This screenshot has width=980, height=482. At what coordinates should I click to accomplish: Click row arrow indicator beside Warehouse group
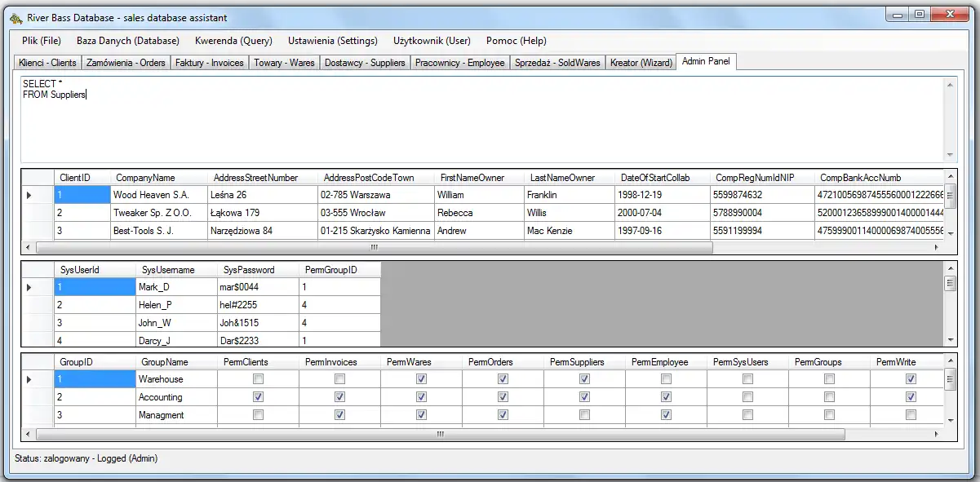pyautogui.click(x=30, y=379)
